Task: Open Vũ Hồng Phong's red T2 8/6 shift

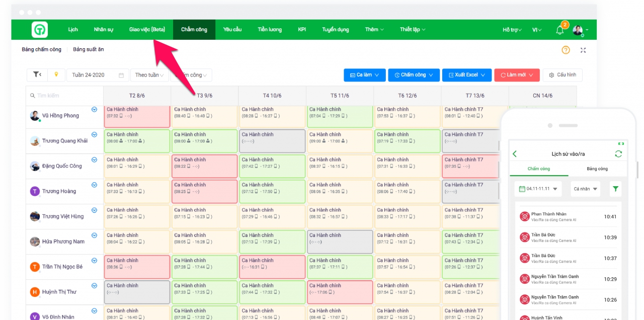Action: (x=137, y=116)
